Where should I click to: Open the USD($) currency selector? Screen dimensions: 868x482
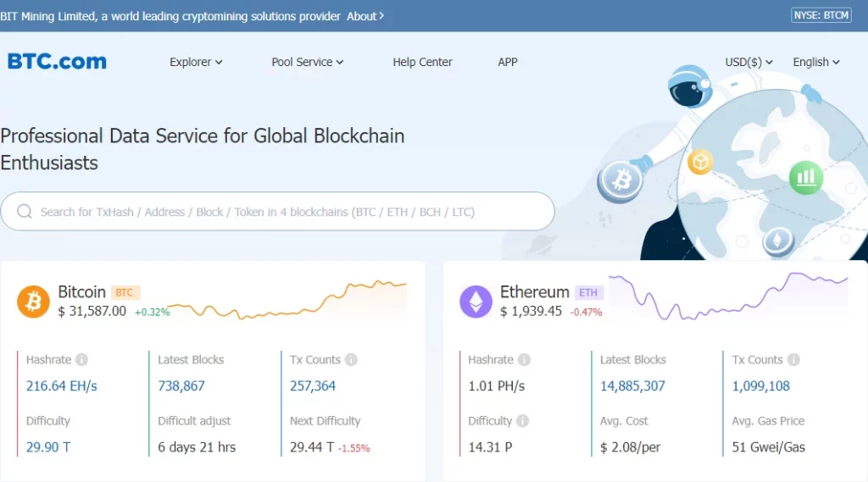click(x=748, y=62)
